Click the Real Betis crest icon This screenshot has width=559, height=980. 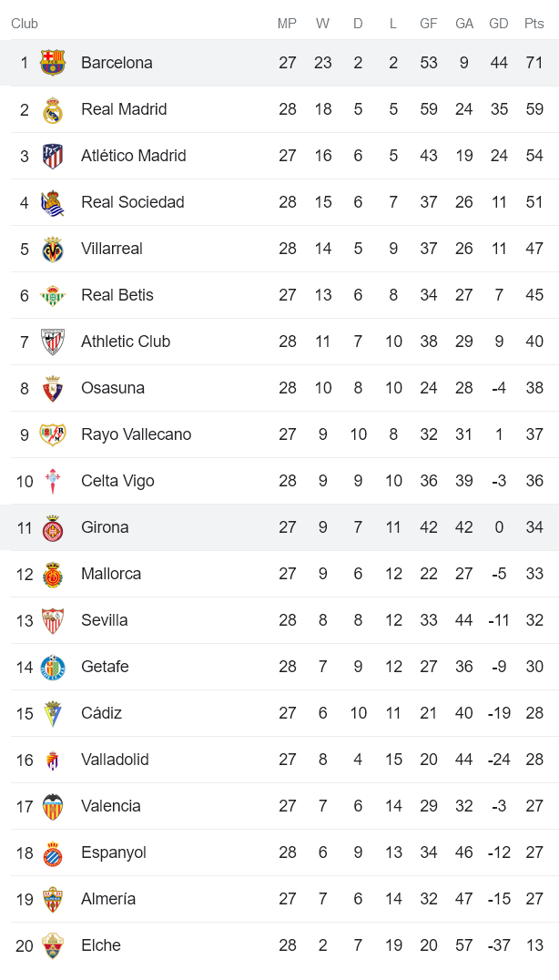53,296
